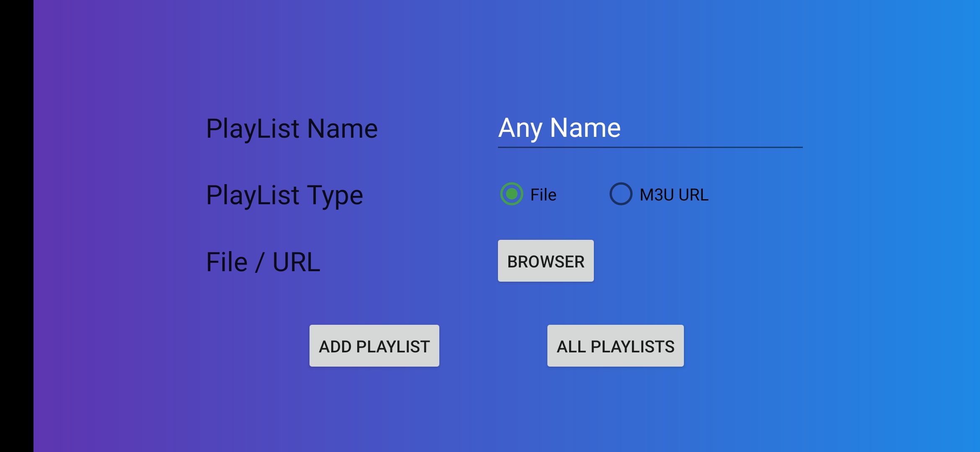Tap the empty radio circle beside M3U URL

pyautogui.click(x=621, y=194)
